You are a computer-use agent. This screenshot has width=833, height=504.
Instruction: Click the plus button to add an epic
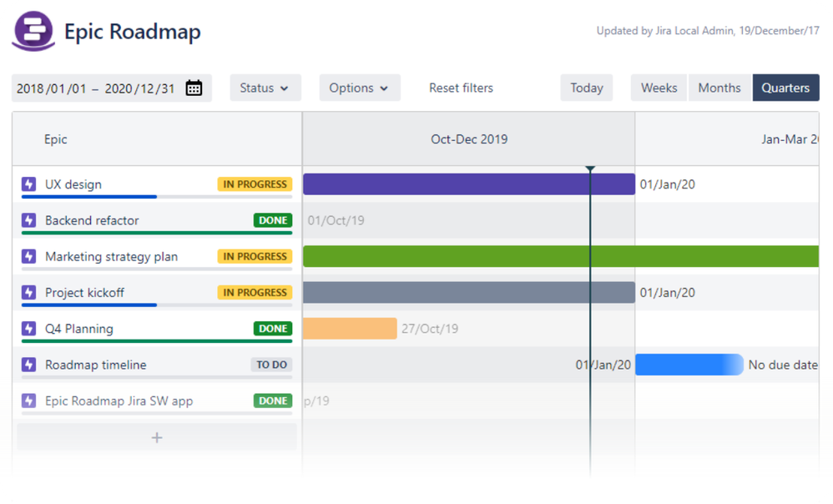click(156, 436)
